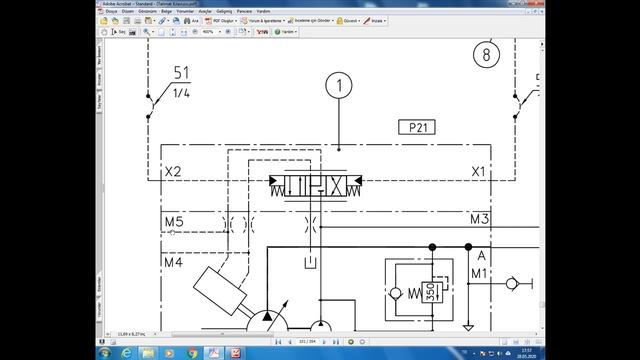Click the Email envelope icon
This screenshot has width=640, height=360.
(176, 21)
